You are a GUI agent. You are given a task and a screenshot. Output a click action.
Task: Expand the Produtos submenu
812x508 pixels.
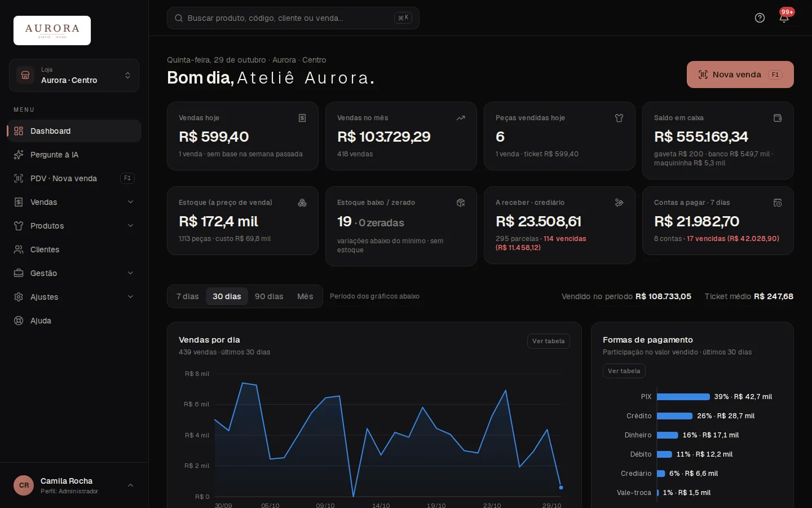tap(74, 226)
